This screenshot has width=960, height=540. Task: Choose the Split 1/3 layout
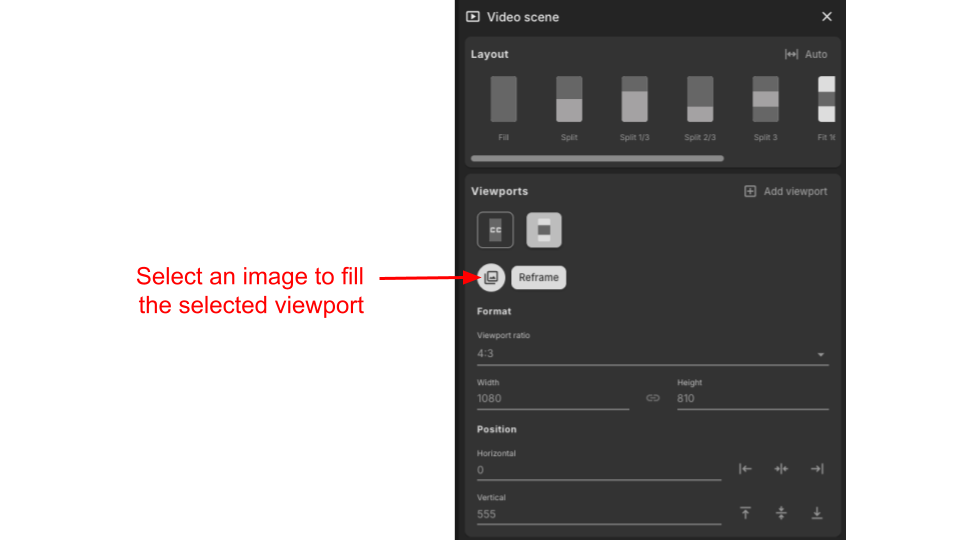point(634,100)
